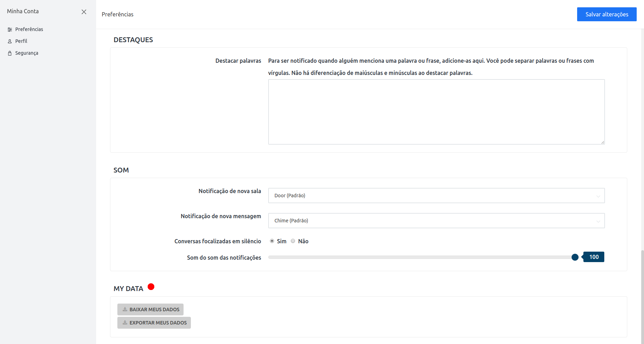
Task: Click download icon on Baixar Meus Dados
Action: click(x=125, y=309)
